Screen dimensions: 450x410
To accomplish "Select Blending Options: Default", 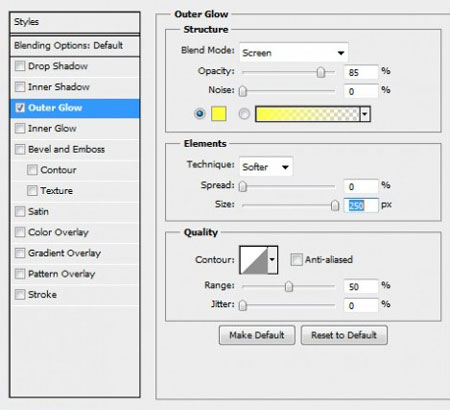I will pyautogui.click(x=75, y=46).
